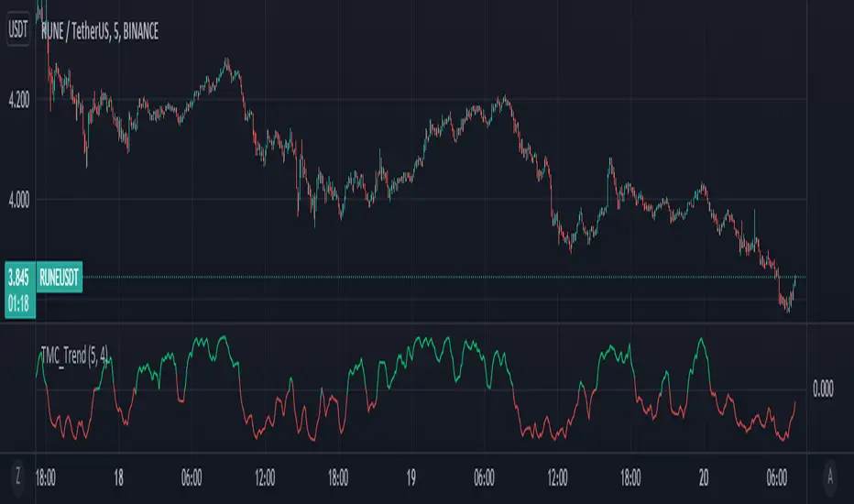Select date marker 20 on time axis
This screenshot has height=504, width=854.
(704, 477)
